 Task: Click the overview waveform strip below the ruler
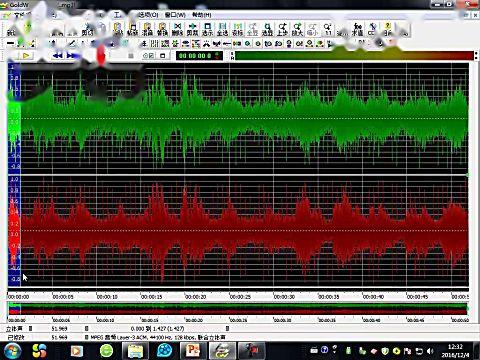tap(237, 309)
